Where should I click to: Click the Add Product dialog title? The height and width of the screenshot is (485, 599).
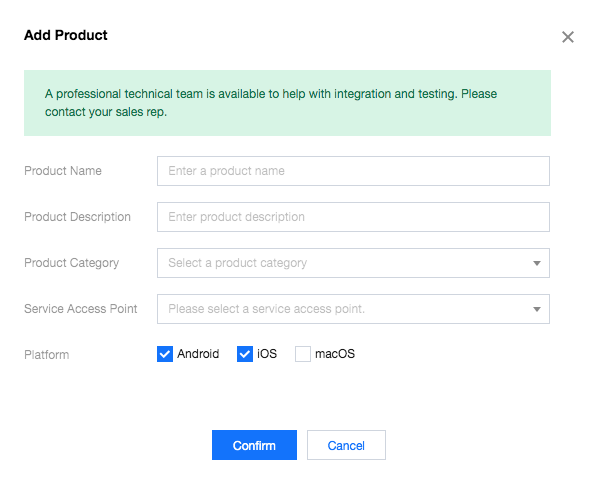tap(66, 35)
